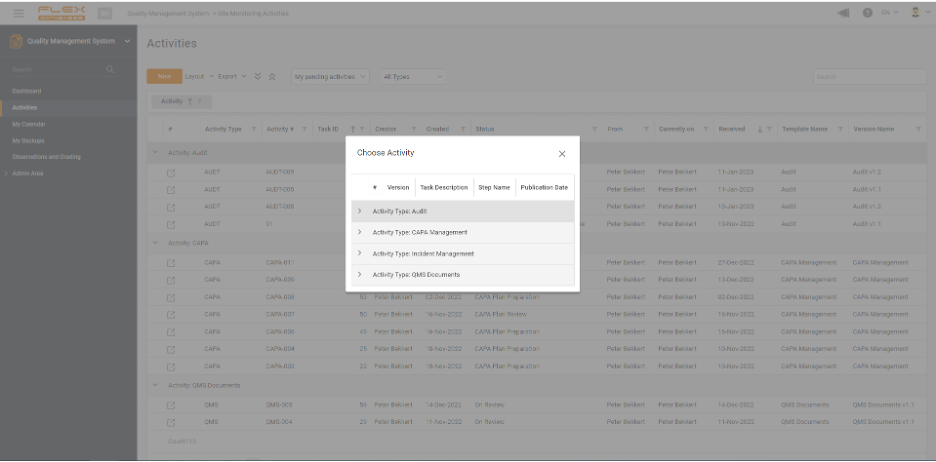The width and height of the screenshot is (936, 462).
Task: Click the Publication Date column header
Action: [x=544, y=187]
